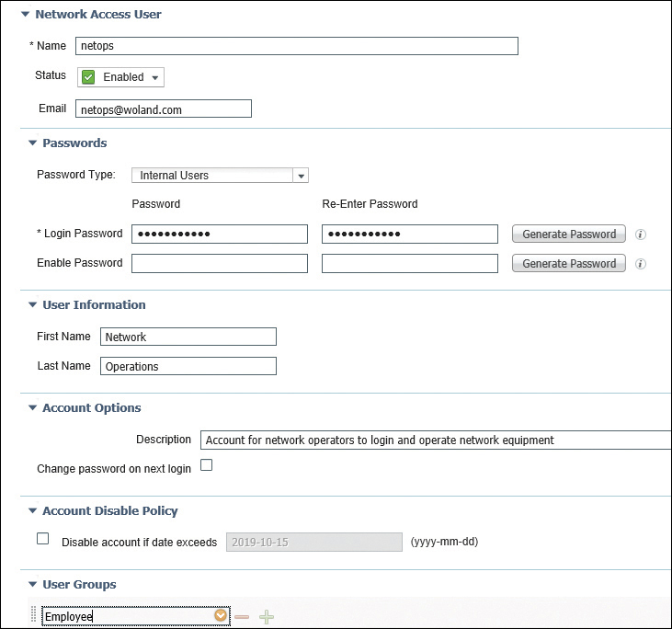Generate Password for Login Password
Viewport: 672px width, 629px height.
(x=569, y=234)
